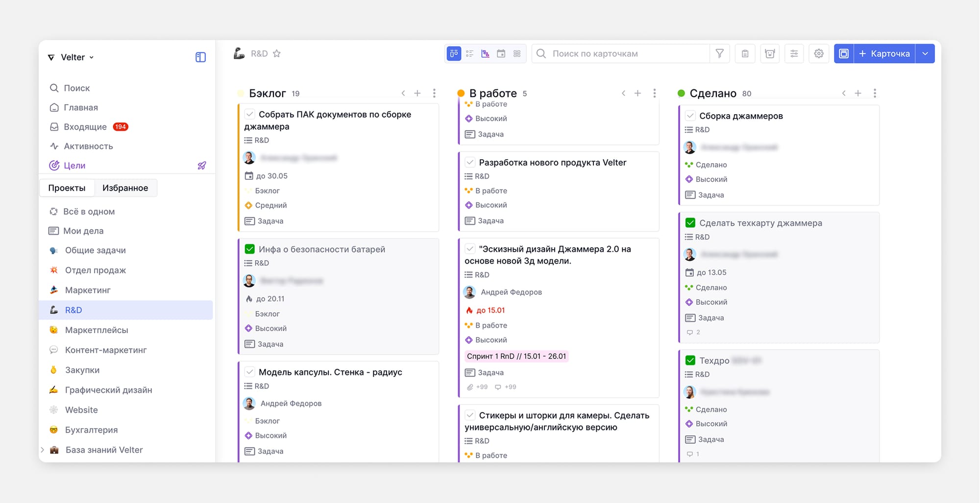Check off 'Собрать ПАК документов' task

249,114
